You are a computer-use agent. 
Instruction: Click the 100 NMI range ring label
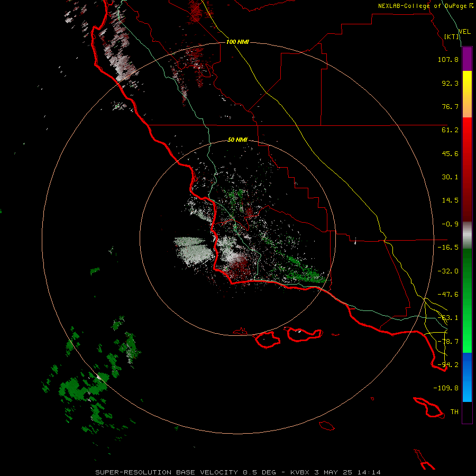pos(237,42)
